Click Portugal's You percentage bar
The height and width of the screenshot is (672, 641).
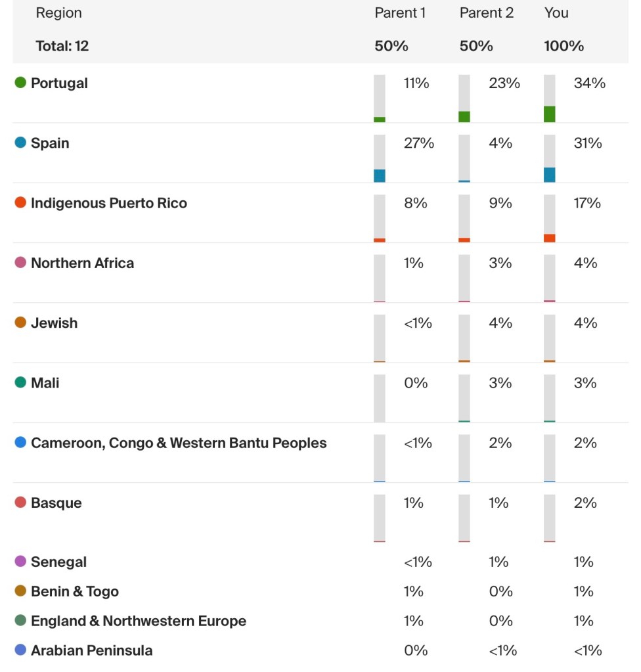coord(550,99)
